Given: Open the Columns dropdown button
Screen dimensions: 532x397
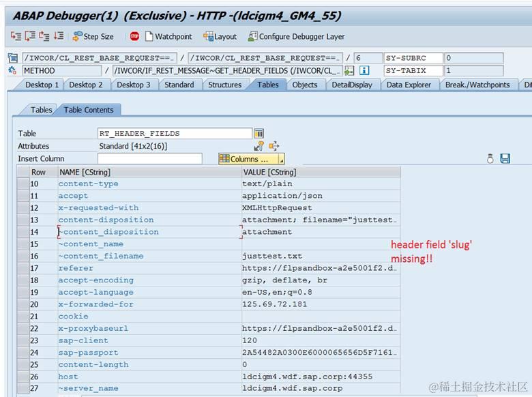Looking at the screenshot, I should 252,159.
